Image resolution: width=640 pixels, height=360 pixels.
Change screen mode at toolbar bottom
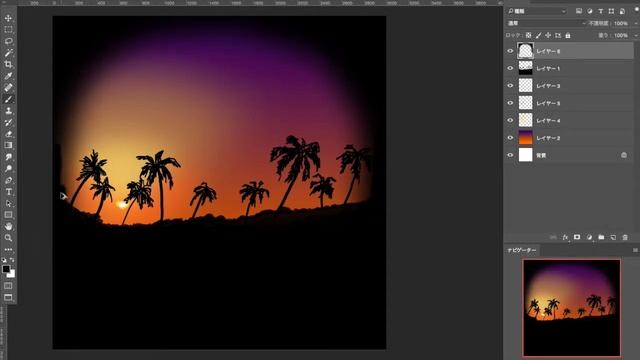click(x=8, y=298)
